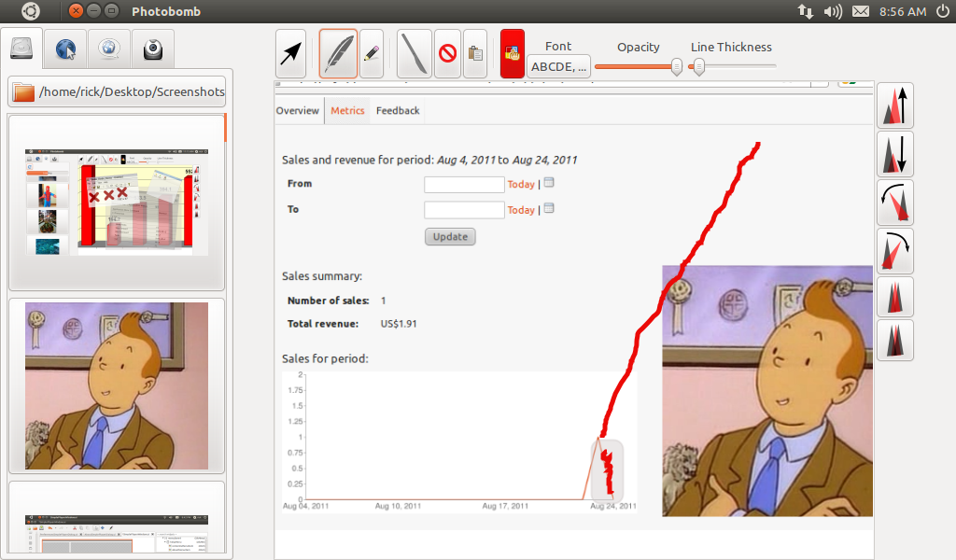Select the knife cutting tool
The height and width of the screenshot is (560, 956).
tap(415, 54)
